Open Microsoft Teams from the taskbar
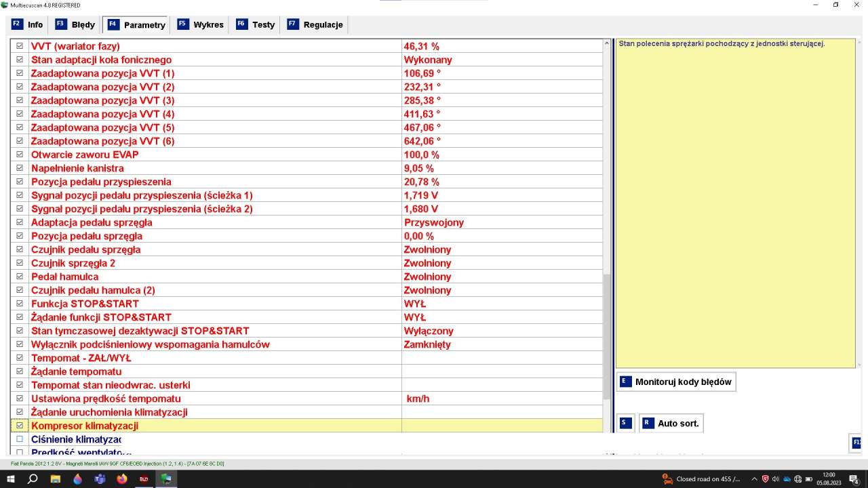This screenshot has height=488, width=868. click(x=100, y=479)
